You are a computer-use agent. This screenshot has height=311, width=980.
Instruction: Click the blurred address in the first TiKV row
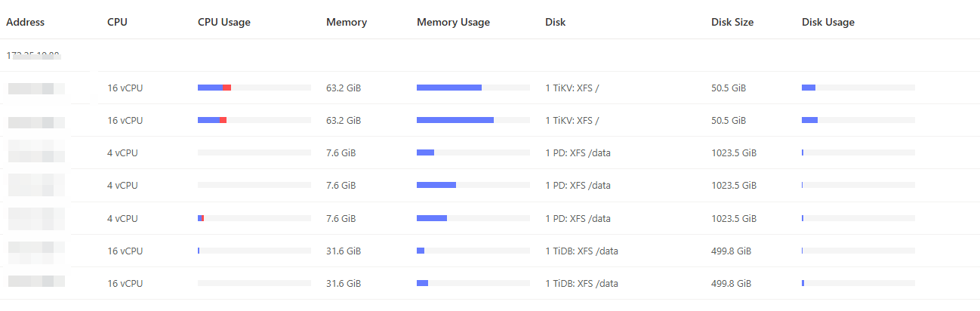[x=36, y=88]
